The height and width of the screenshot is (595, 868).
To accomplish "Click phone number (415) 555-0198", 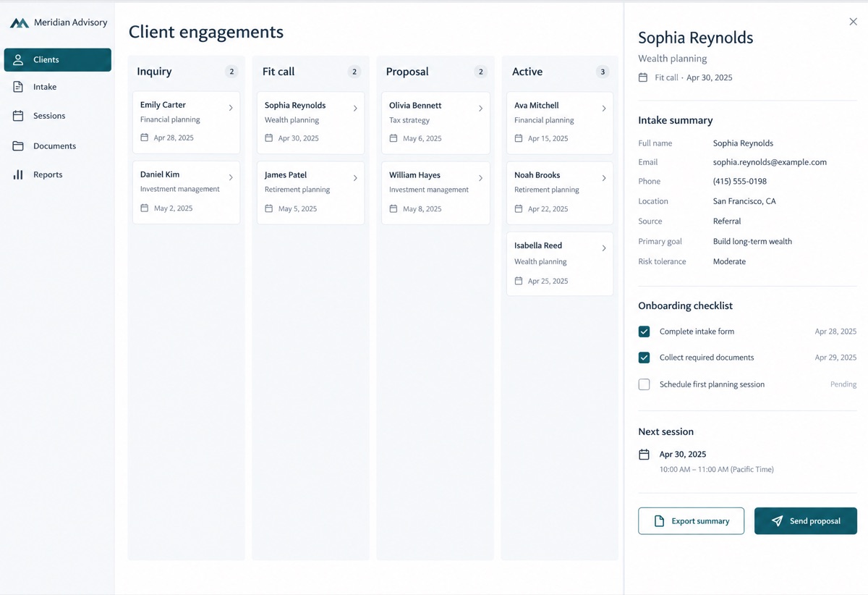I will point(740,182).
